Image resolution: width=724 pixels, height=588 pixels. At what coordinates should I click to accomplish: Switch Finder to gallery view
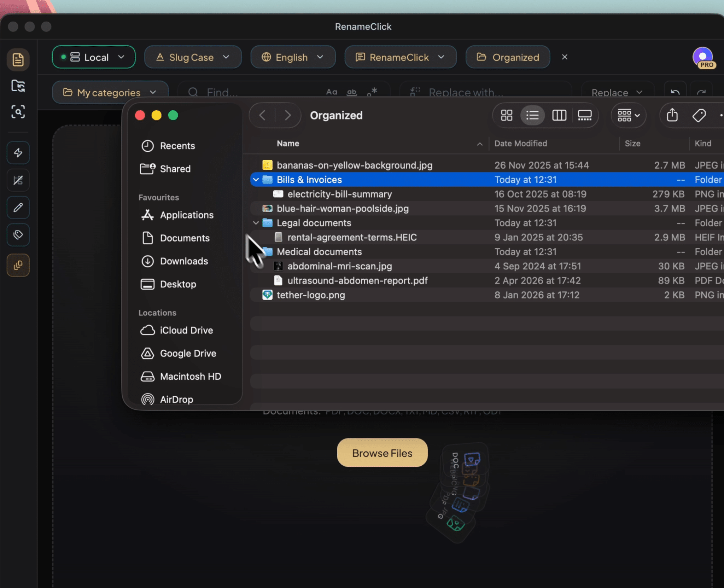pyautogui.click(x=585, y=115)
